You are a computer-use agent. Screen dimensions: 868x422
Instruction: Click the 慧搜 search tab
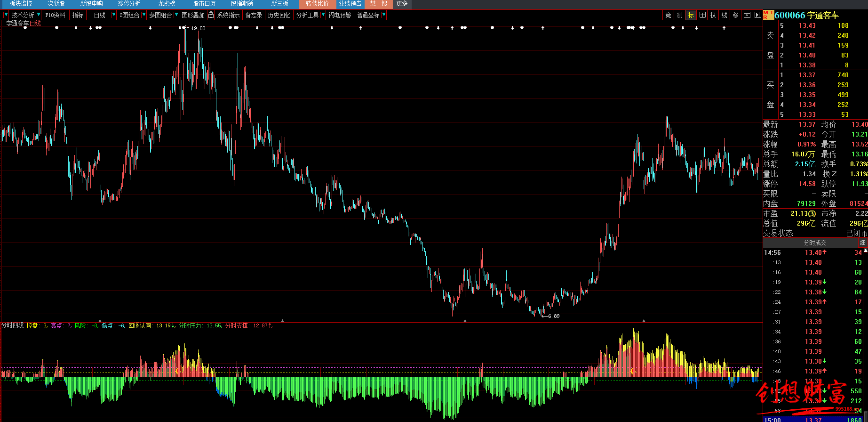tap(379, 4)
